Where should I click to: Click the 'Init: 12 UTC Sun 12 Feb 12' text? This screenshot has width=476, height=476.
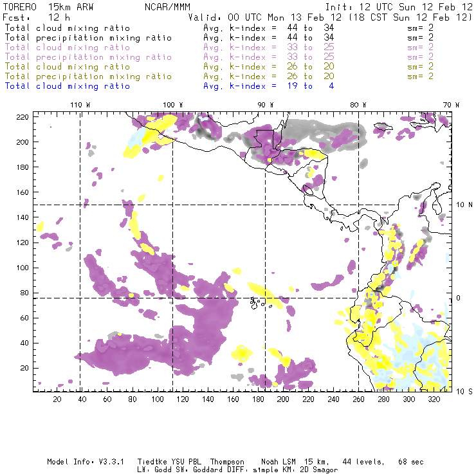pyautogui.click(x=399, y=7)
